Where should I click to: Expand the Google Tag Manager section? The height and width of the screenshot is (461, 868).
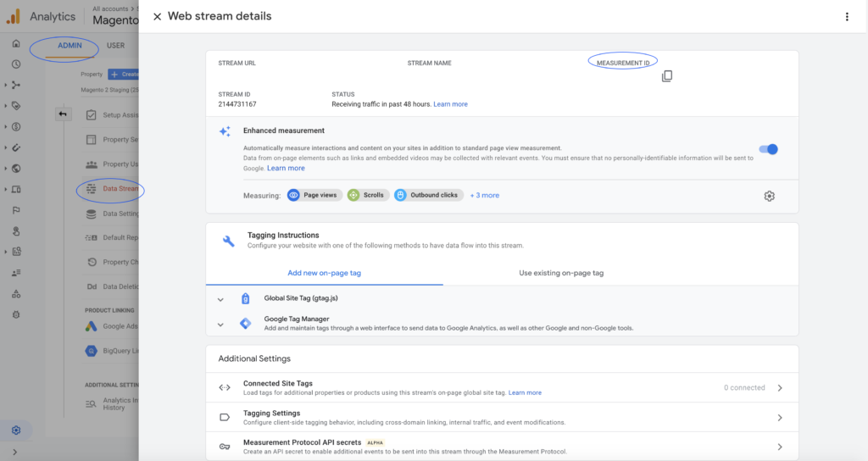[x=220, y=324]
